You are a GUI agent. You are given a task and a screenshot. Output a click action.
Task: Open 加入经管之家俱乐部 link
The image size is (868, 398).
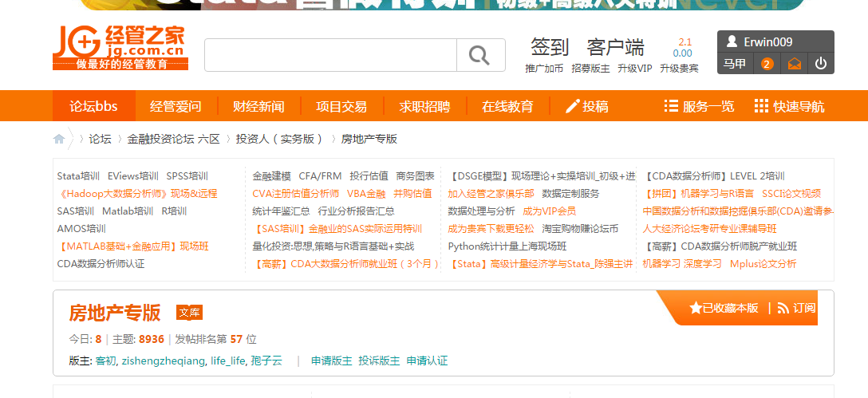point(491,194)
